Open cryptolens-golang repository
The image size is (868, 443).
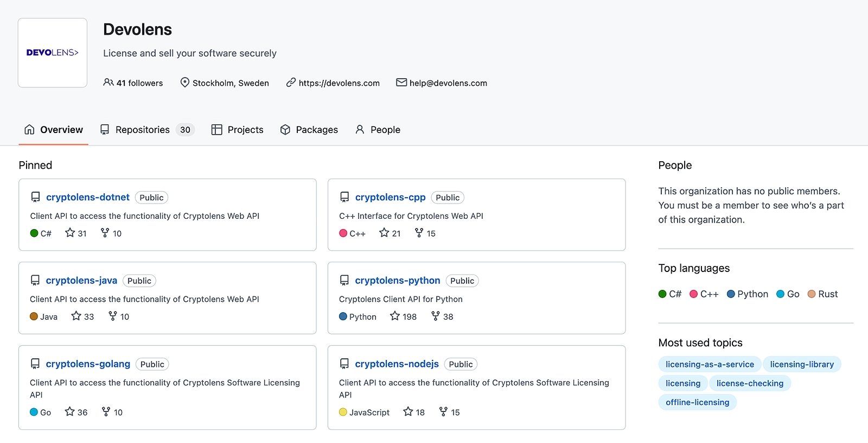tap(88, 364)
